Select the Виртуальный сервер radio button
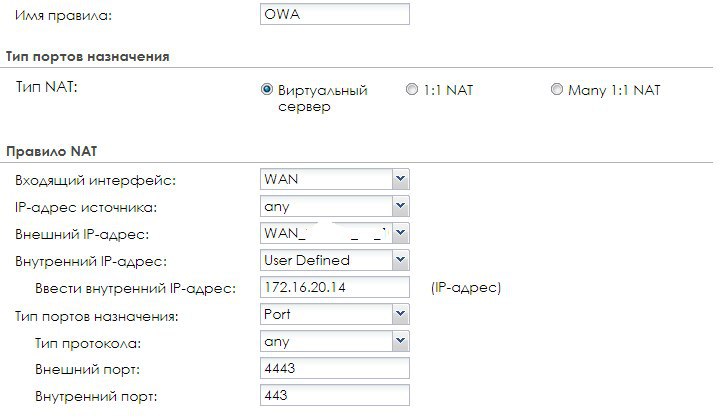 click(x=267, y=89)
